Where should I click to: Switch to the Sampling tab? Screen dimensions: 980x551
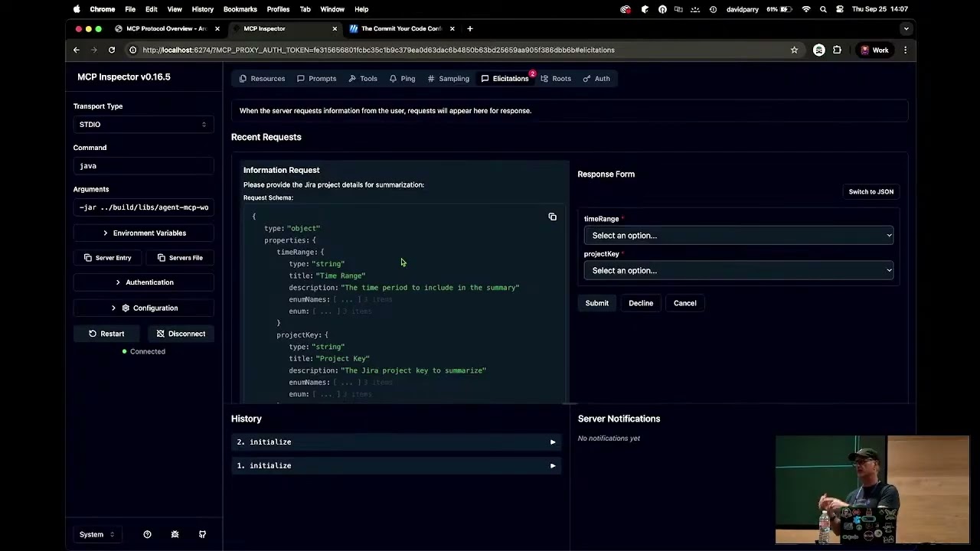(449, 78)
